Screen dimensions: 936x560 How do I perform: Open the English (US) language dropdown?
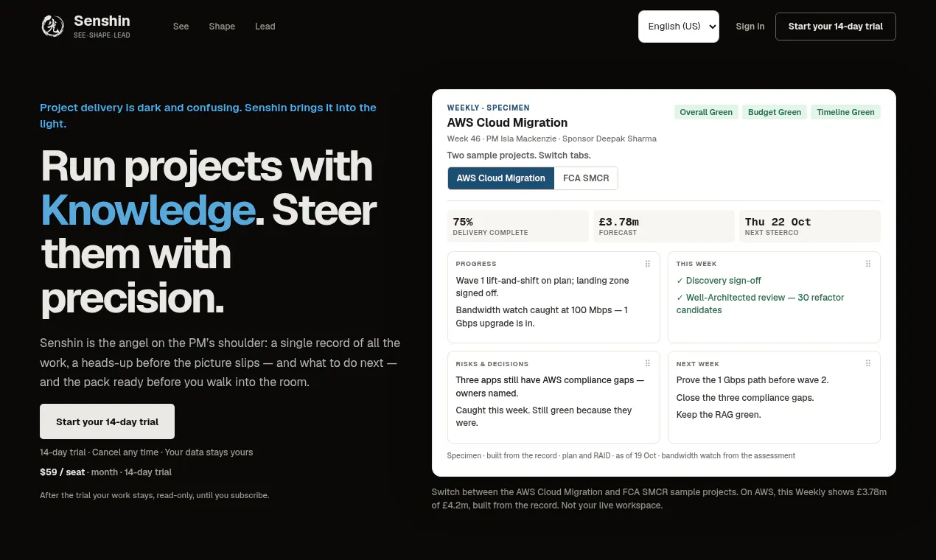(679, 27)
